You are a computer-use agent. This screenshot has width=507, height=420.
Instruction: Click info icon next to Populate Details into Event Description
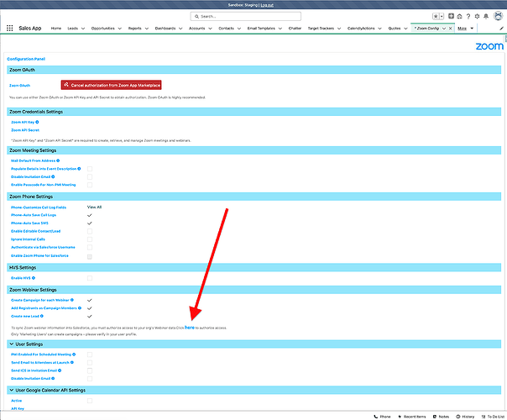(79, 169)
